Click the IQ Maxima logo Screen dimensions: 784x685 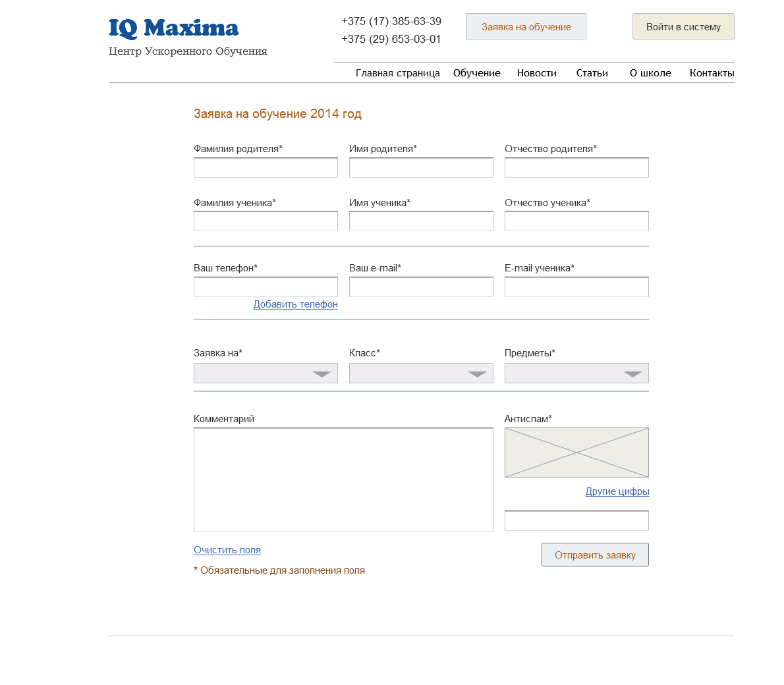coord(173,28)
